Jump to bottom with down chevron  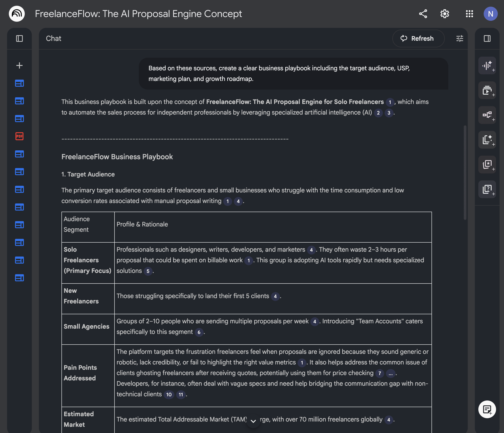click(253, 421)
